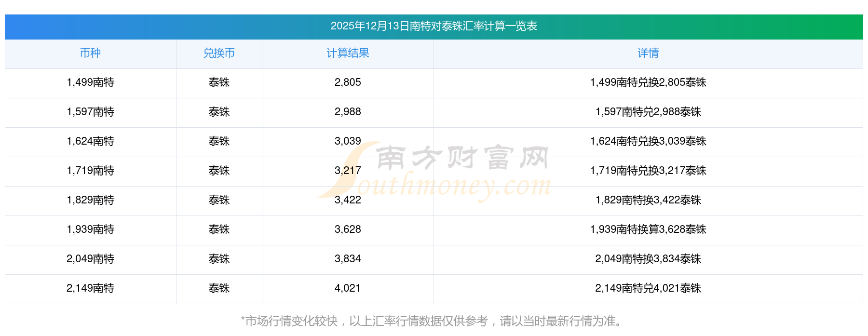Select the 1,829南特 cell
Viewport: 868px width, 336px height.
point(90,200)
